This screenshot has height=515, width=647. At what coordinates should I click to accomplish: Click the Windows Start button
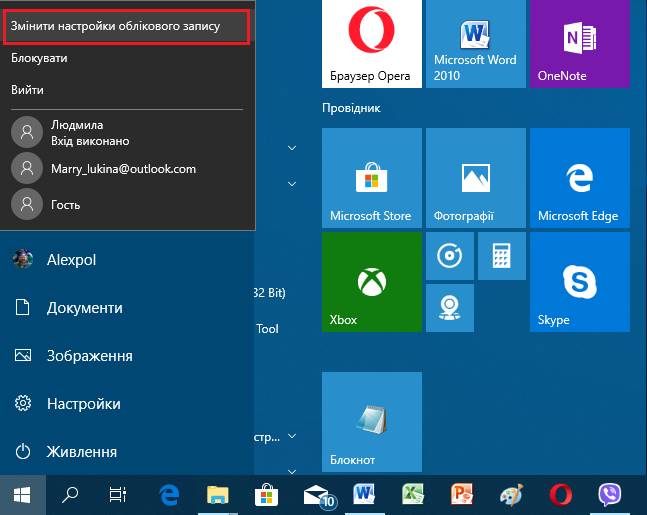tap(22, 495)
